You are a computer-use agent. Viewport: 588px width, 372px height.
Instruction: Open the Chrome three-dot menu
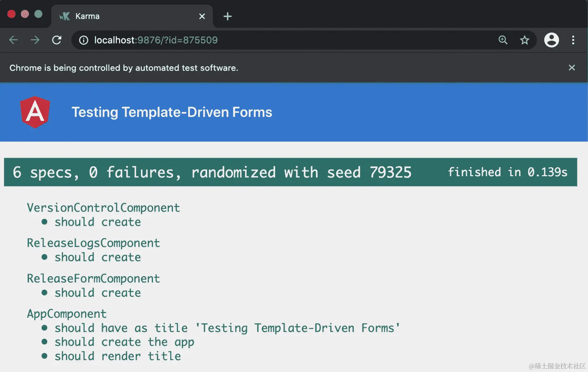click(573, 40)
